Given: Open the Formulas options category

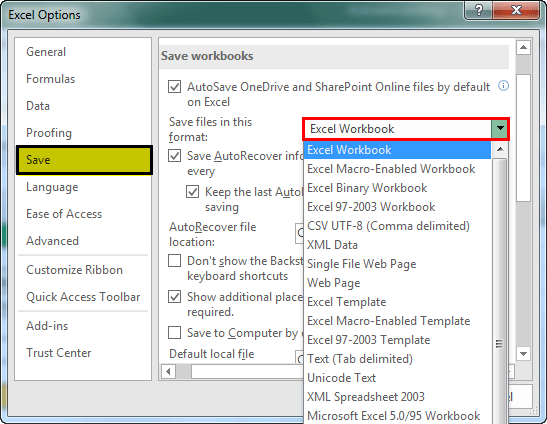Looking at the screenshot, I should [x=51, y=79].
